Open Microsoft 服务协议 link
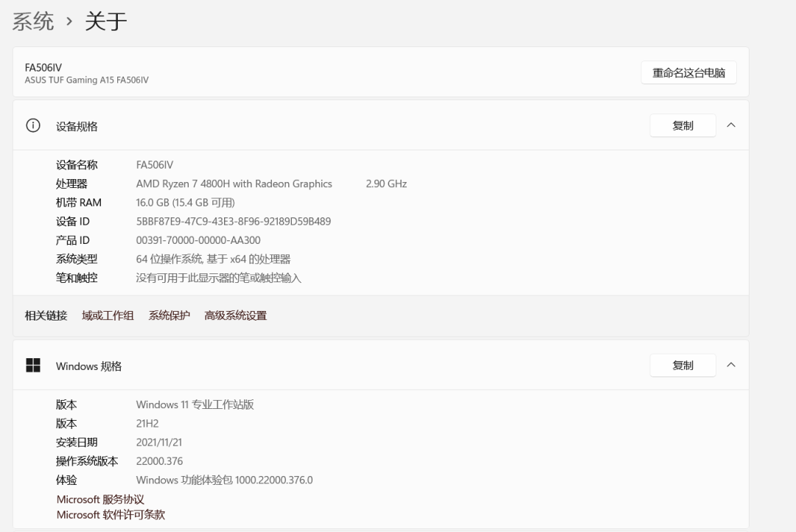The height and width of the screenshot is (532, 796). (100, 499)
